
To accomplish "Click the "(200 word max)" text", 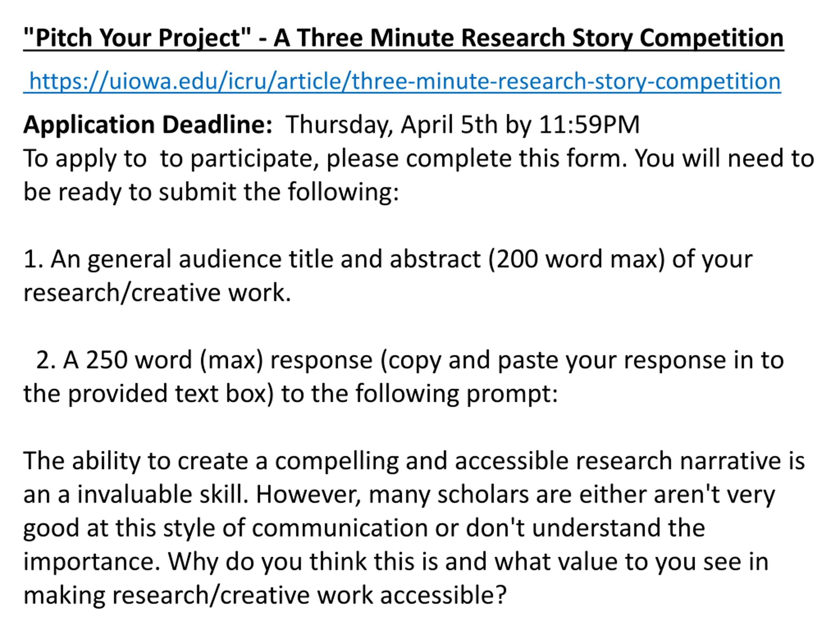I will pos(577,259).
